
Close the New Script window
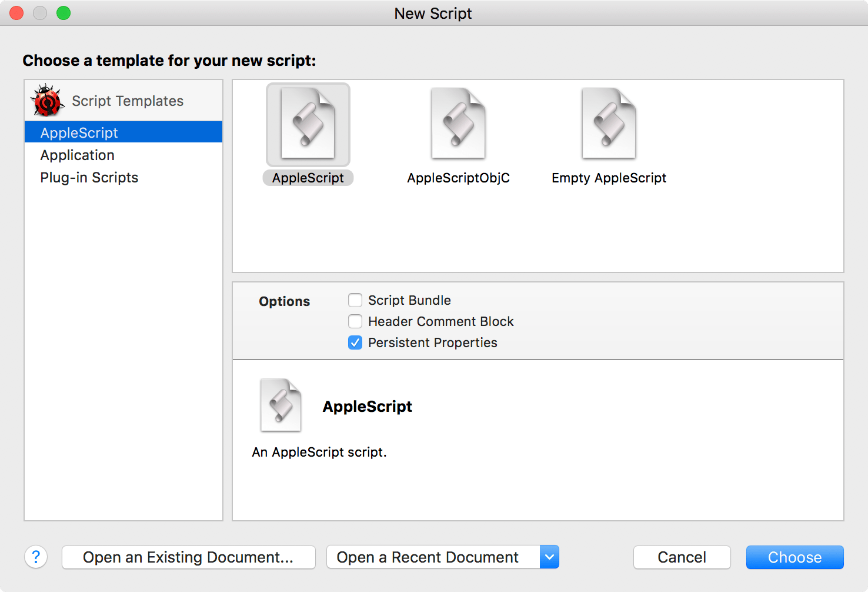click(x=16, y=13)
